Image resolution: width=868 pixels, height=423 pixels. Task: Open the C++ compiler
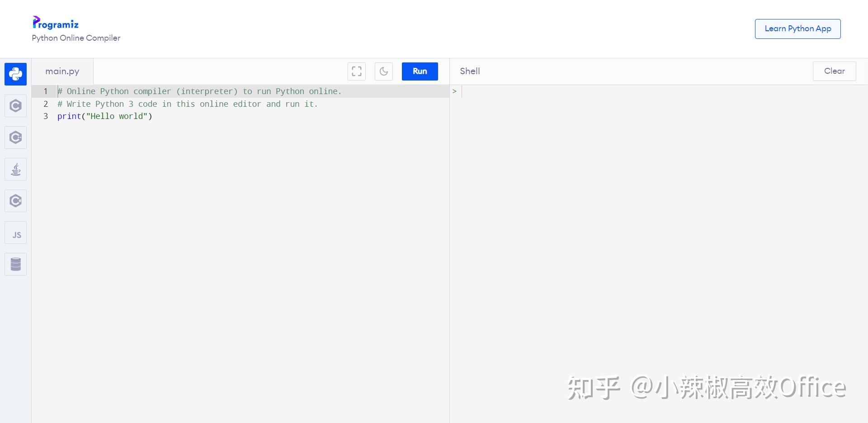click(x=15, y=137)
